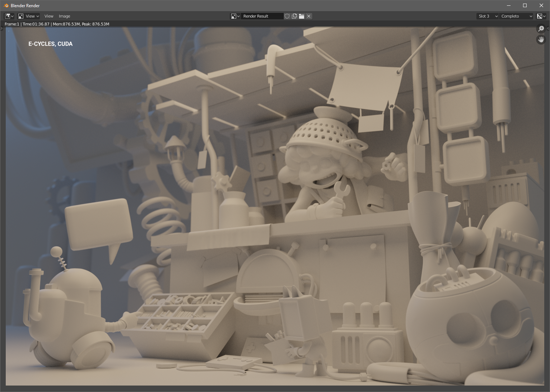Browse images with the image selector icon
550x392 pixels.
236,16
